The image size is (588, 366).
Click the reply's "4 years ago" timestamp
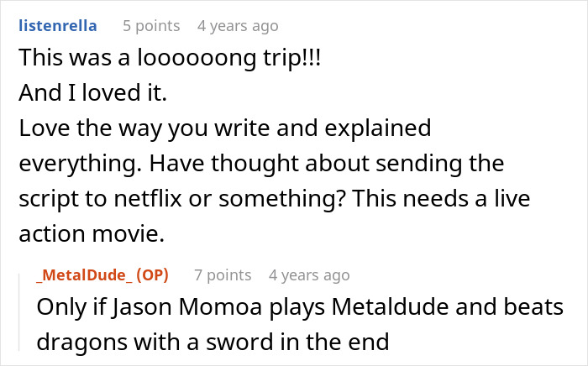pyautogui.click(x=308, y=274)
